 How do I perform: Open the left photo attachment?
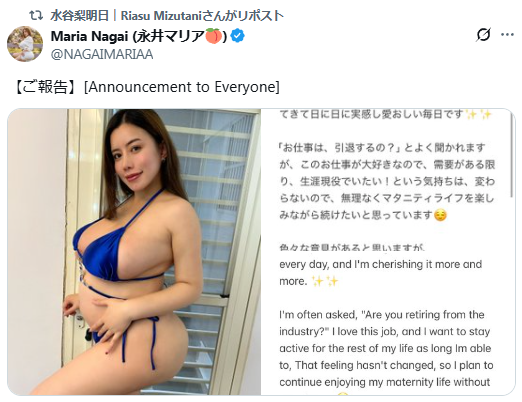[x=134, y=252]
